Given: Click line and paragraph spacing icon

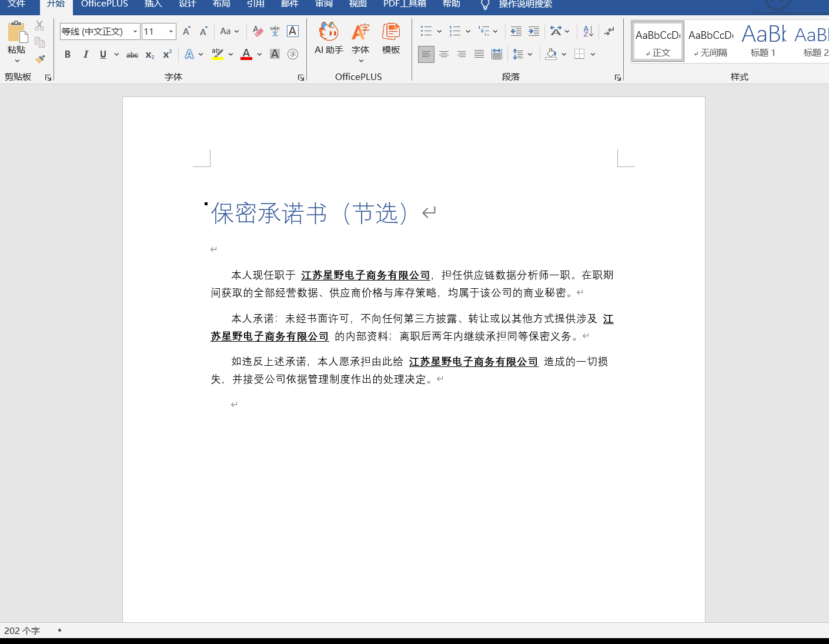Looking at the screenshot, I should pyautogui.click(x=518, y=54).
